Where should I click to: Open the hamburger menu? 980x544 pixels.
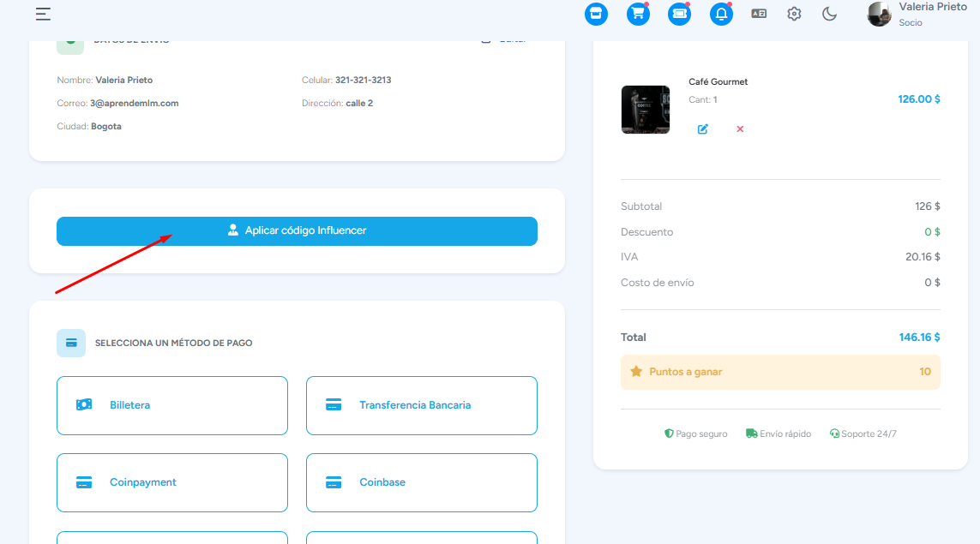pyautogui.click(x=43, y=14)
